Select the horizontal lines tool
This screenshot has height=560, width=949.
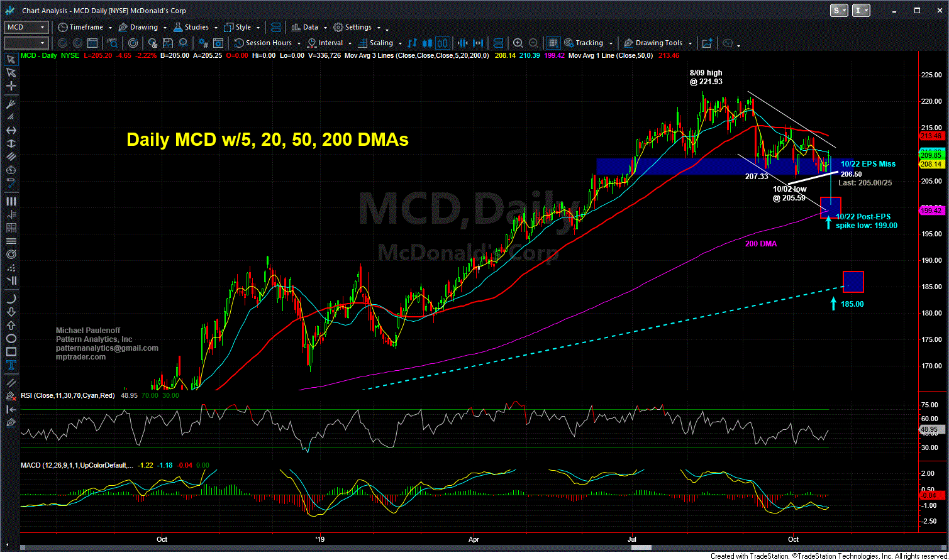point(11,242)
